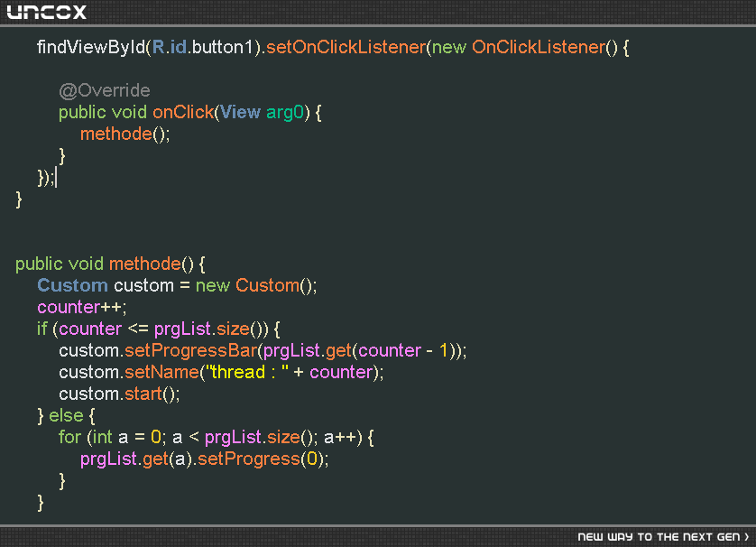This screenshot has width=756, height=547.
Task: Click the '} else {' line
Action: (66, 415)
